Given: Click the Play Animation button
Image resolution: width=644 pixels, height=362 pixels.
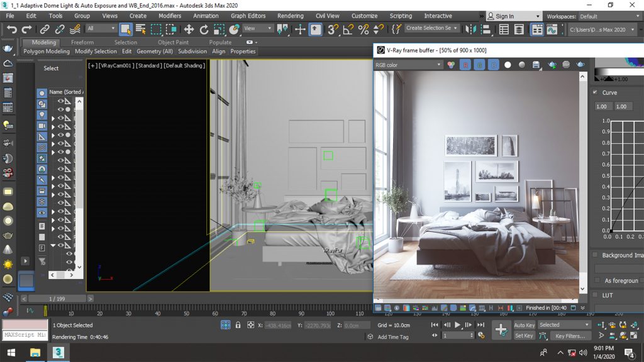Looking at the screenshot, I should pos(458,325).
